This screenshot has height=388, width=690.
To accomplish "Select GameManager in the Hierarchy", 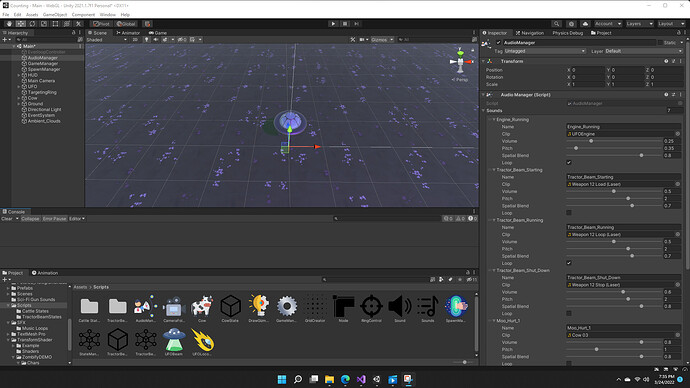I will coord(43,63).
